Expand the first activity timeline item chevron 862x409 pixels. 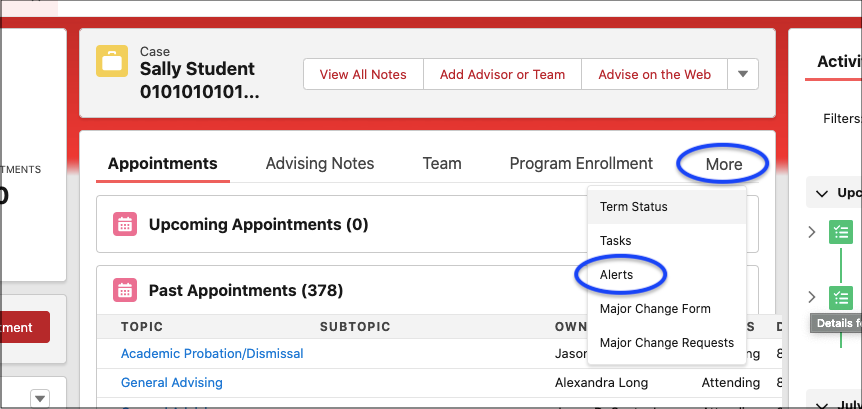(812, 232)
